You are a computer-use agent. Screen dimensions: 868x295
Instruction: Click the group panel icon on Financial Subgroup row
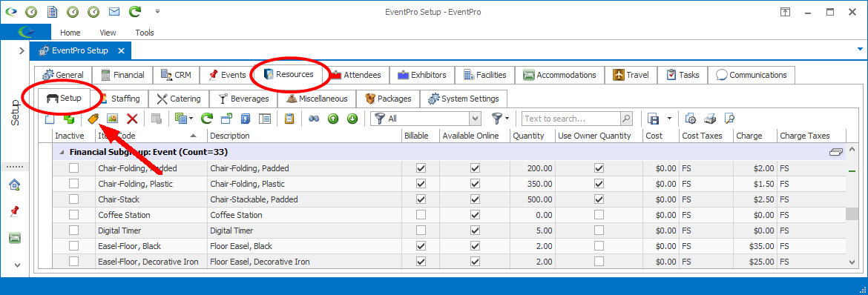pyautogui.click(x=836, y=152)
